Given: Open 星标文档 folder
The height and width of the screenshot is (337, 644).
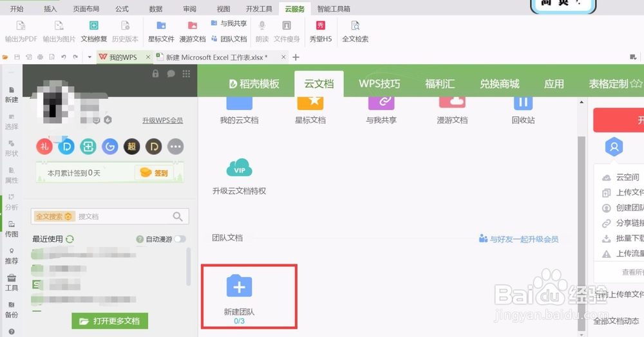Looking at the screenshot, I should [310, 110].
